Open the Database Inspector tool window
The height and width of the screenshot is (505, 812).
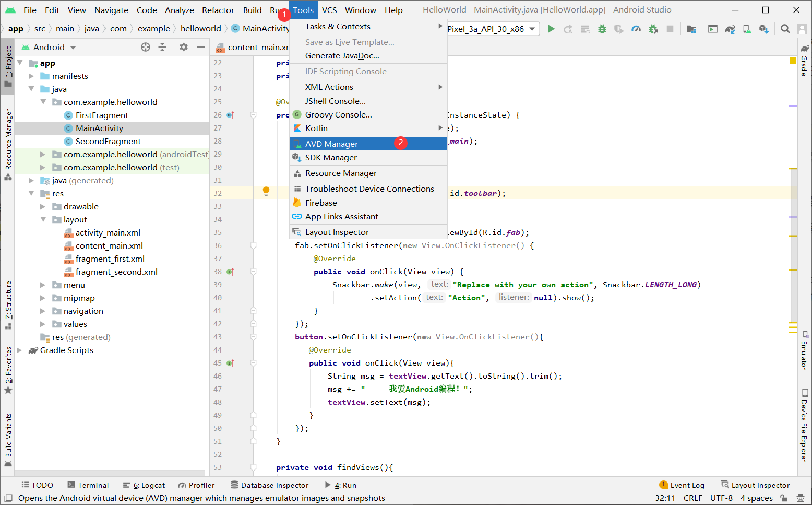[270, 485]
